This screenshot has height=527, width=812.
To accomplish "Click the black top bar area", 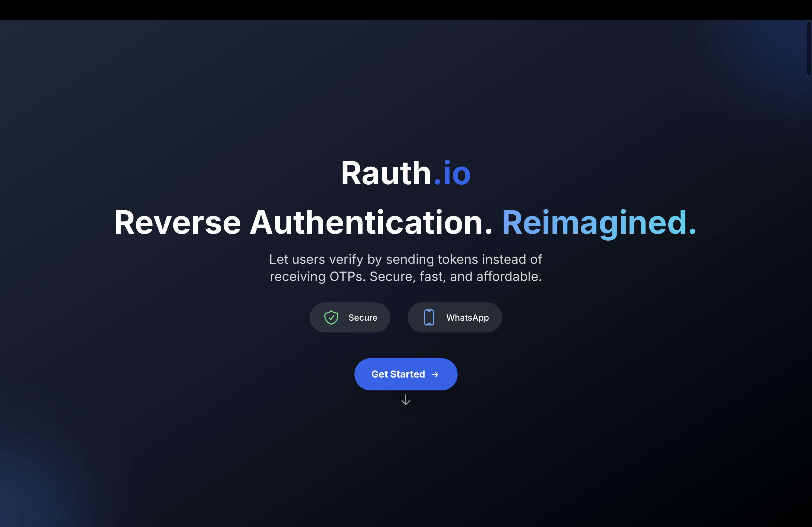I will coord(406,10).
